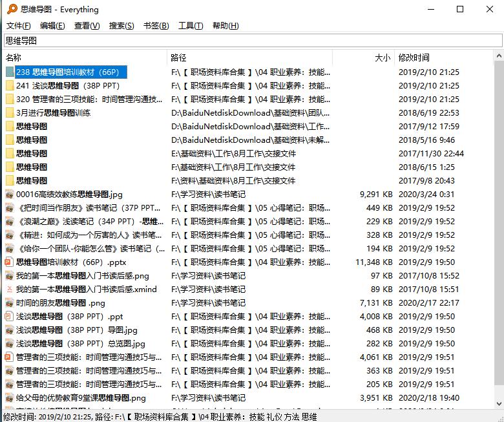Click folder icon of 238 思维导图培训教材
The image size is (504, 422).
10,72
